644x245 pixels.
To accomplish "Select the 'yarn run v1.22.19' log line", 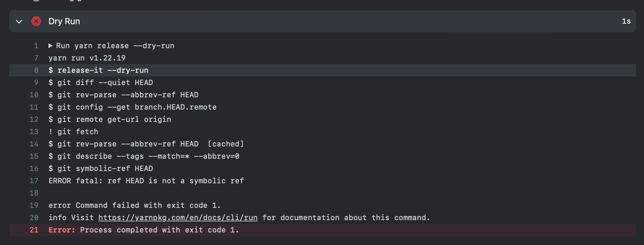I will point(87,58).
